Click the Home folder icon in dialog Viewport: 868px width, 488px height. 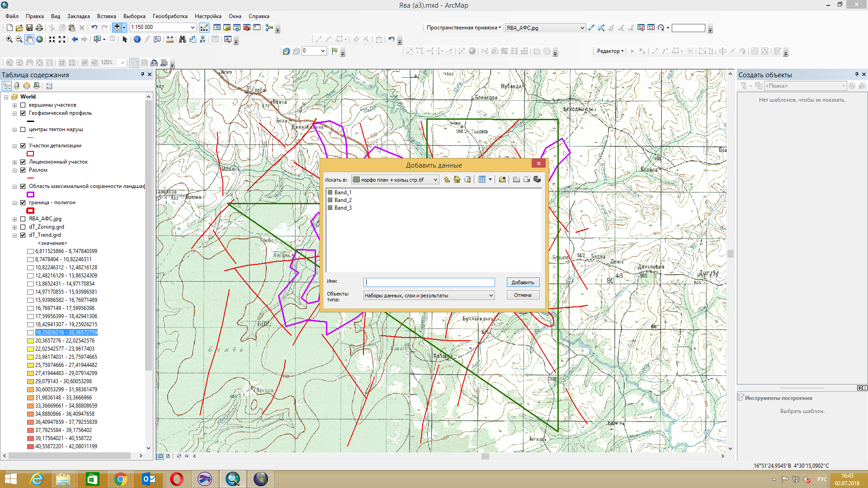[x=457, y=179]
